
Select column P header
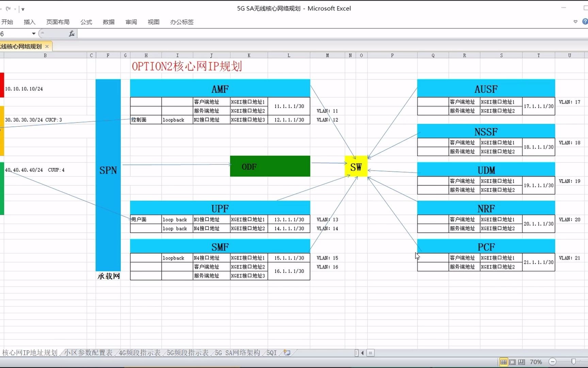tap(392, 55)
